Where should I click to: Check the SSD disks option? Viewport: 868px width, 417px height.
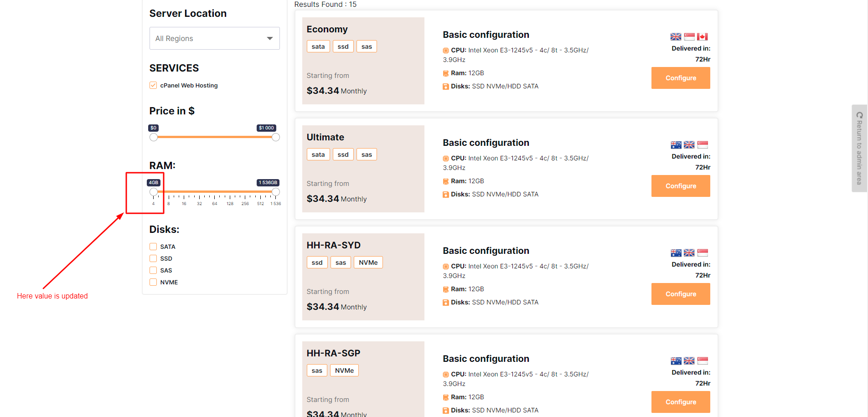point(153,258)
